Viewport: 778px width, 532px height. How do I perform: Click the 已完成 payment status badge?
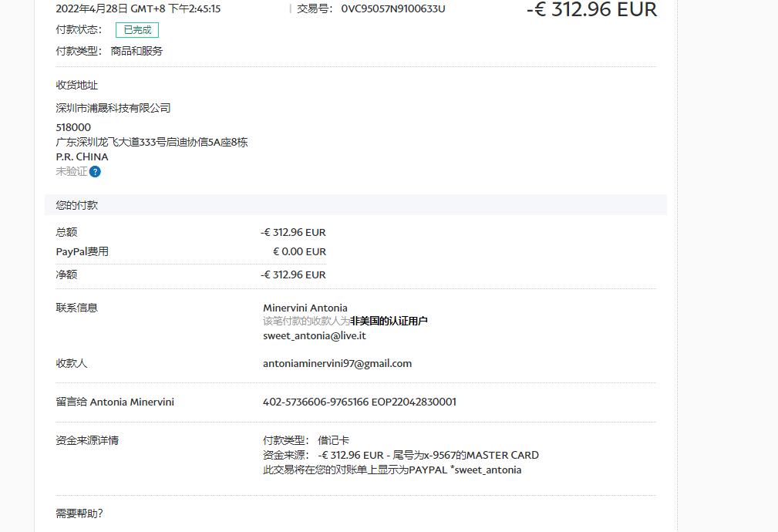(x=137, y=30)
